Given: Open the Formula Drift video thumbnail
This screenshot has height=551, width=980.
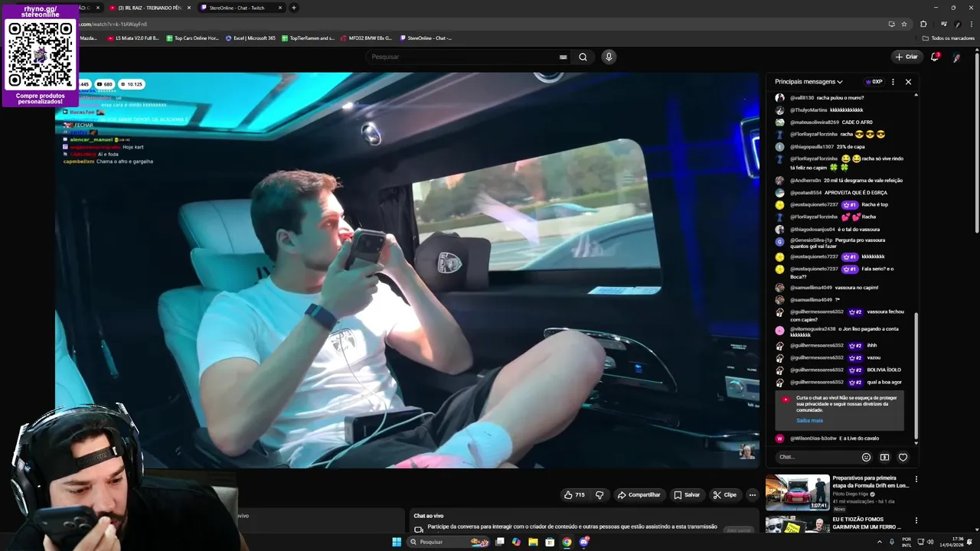Looking at the screenshot, I should click(x=797, y=492).
